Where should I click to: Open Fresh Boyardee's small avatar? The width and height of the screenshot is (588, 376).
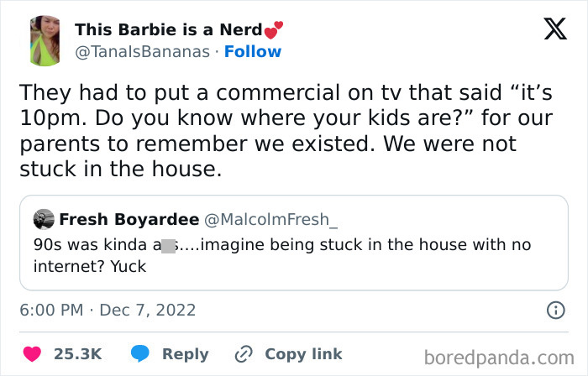44,219
